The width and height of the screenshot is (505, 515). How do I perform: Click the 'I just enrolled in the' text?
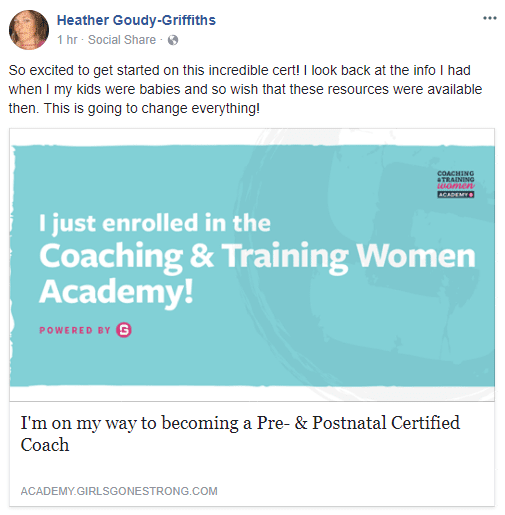click(155, 224)
